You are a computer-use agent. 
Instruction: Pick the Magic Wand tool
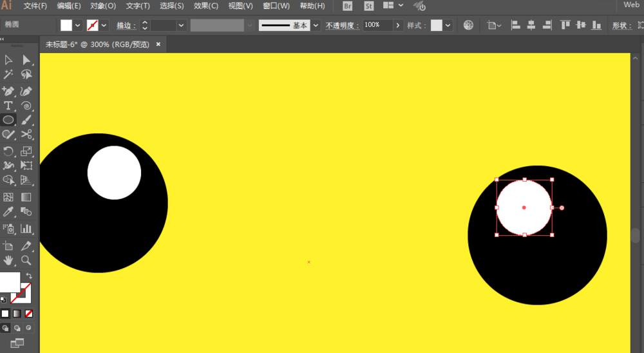(x=8, y=74)
